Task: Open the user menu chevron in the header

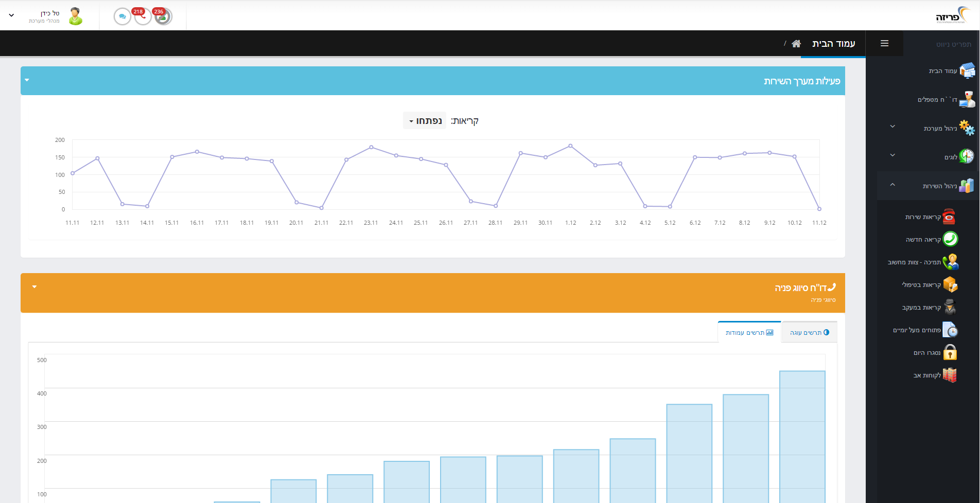Action: tap(11, 15)
